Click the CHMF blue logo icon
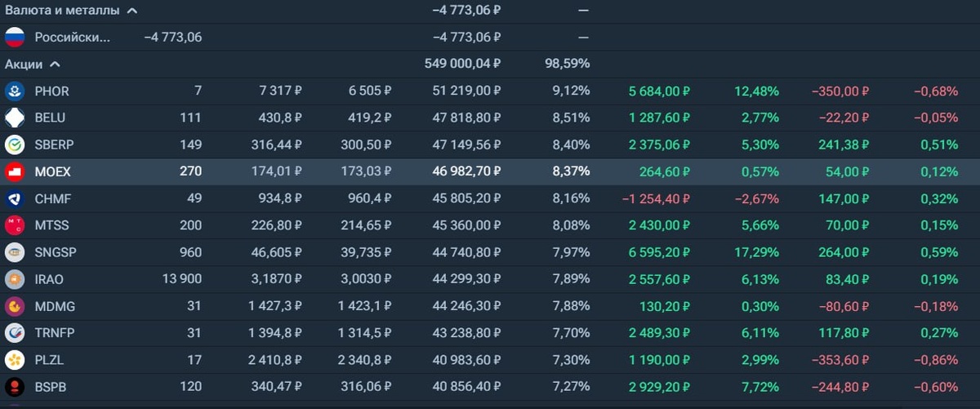Viewport: 980px width, 409px height. coord(15,199)
